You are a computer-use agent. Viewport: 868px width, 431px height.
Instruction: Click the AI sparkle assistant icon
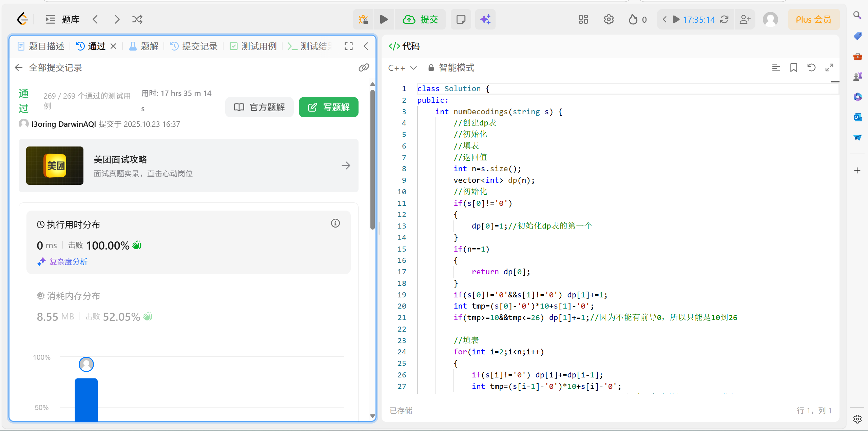click(485, 20)
